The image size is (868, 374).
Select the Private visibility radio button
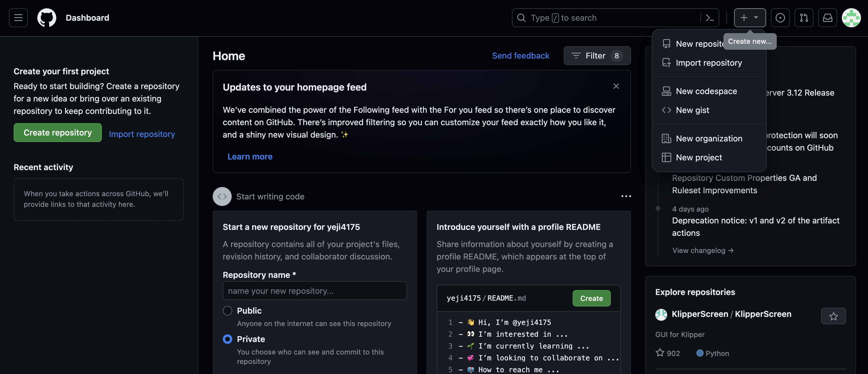point(228,339)
